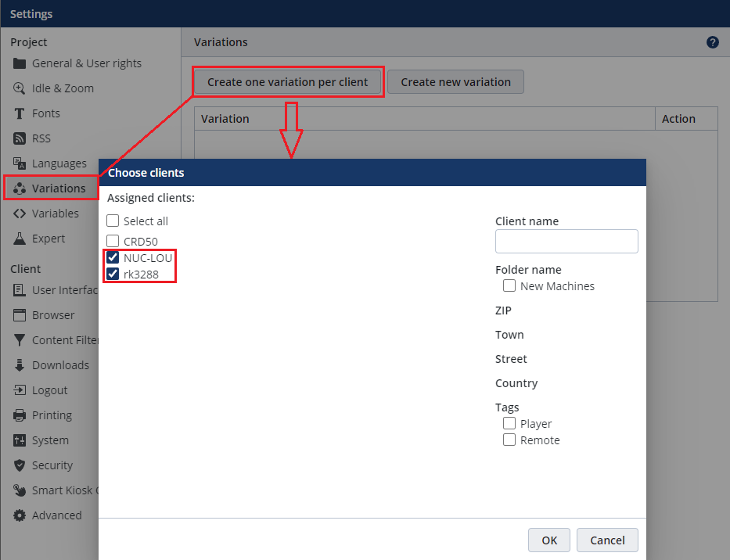This screenshot has height=560, width=730.
Task: Click the Variables code icon
Action: pyautogui.click(x=17, y=213)
